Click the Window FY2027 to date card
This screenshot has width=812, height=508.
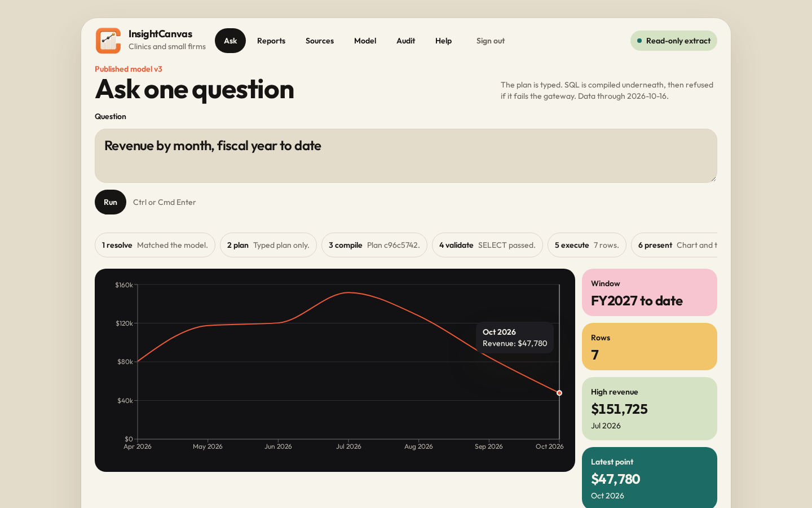(x=650, y=292)
